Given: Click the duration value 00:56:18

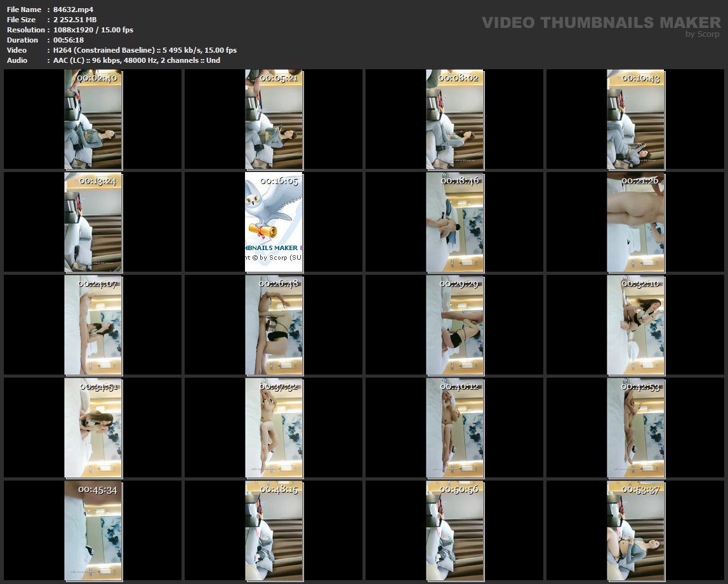Looking at the screenshot, I should coord(69,40).
